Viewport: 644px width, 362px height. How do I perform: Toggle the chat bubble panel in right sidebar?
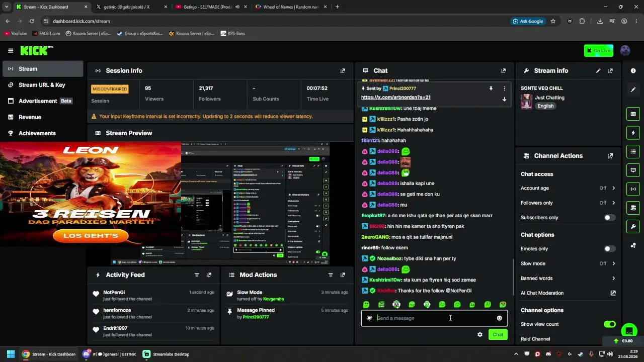coord(633,170)
